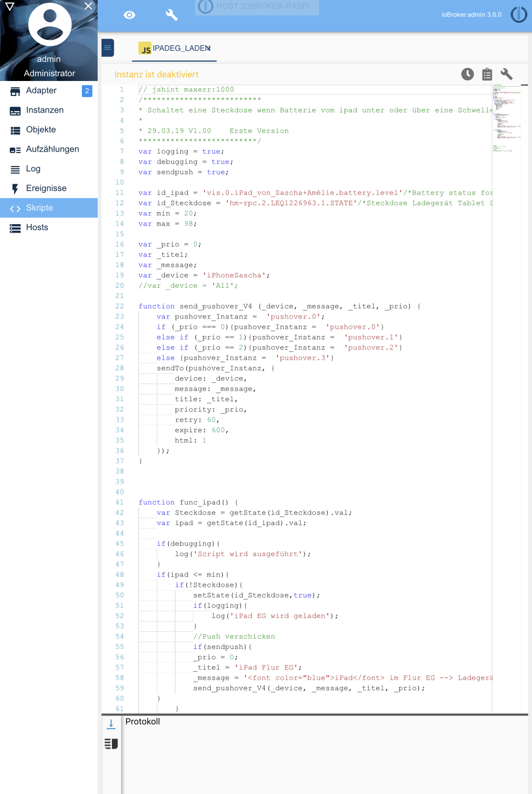The width and height of the screenshot is (532, 794).
Task: Open the editor wrench settings icon
Action: (x=507, y=74)
